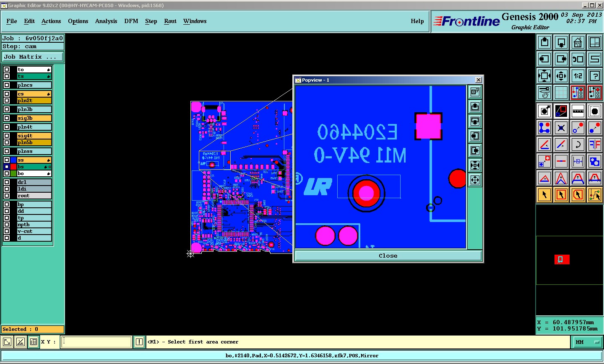Click the pan right arrow icon

pyautogui.click(x=561, y=59)
